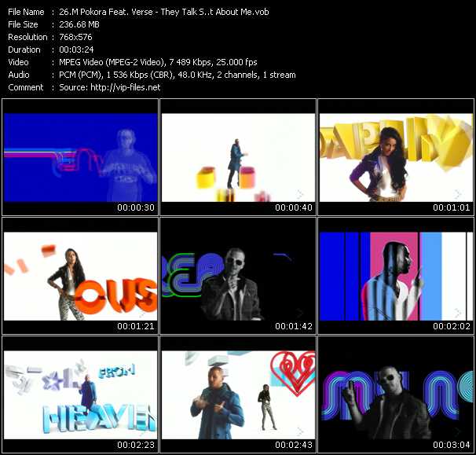476x455 pixels.
Task: Click the source URL http://vip-files.net
Action: (126, 87)
